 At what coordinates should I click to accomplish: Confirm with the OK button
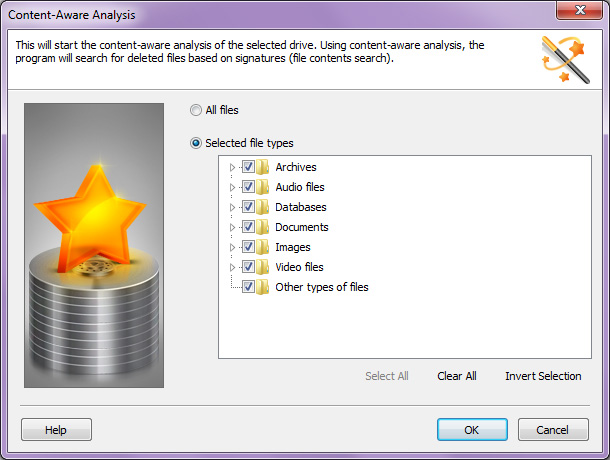[x=472, y=430]
